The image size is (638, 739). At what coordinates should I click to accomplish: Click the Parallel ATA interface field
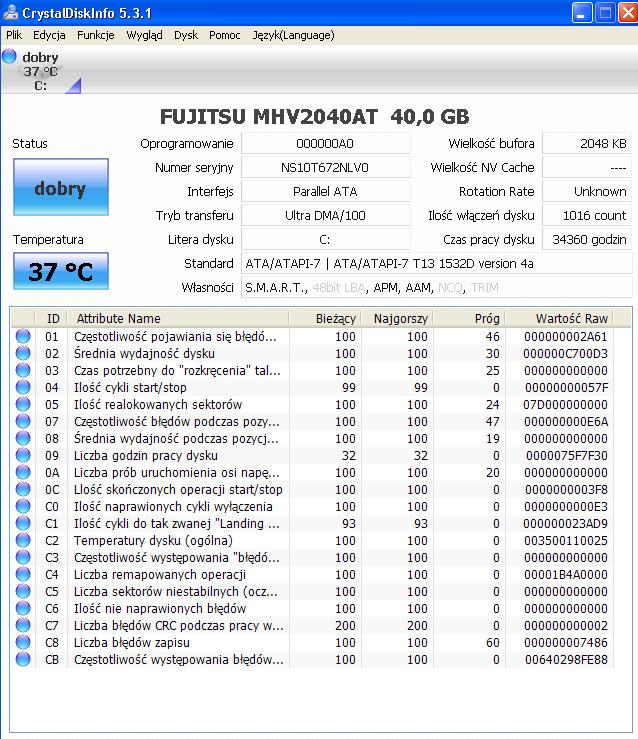pyautogui.click(x=325, y=192)
